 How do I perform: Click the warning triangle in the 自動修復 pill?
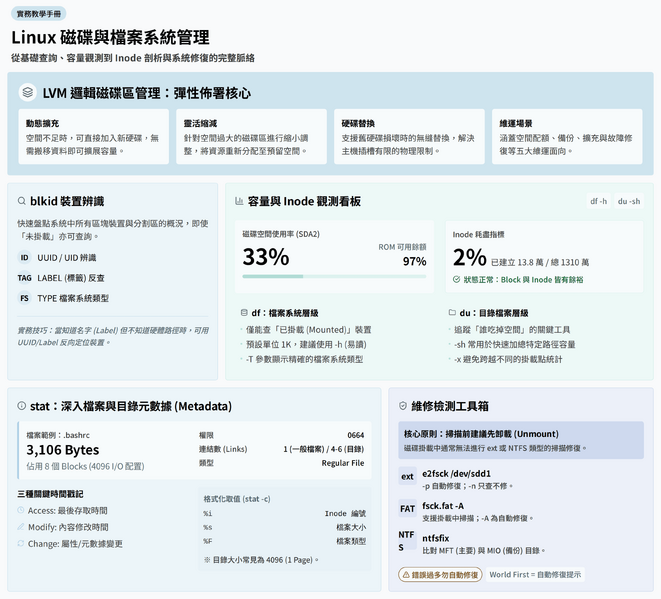pyautogui.click(x=406, y=575)
